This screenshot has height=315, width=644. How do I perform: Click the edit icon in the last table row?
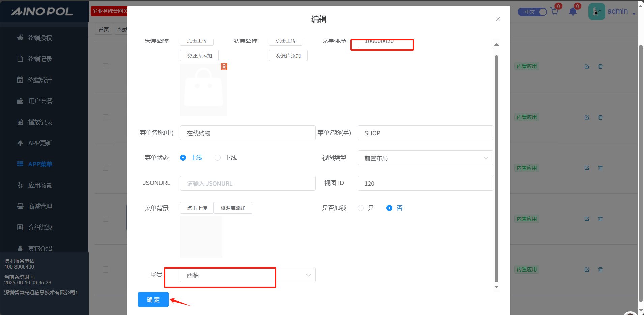point(587,270)
